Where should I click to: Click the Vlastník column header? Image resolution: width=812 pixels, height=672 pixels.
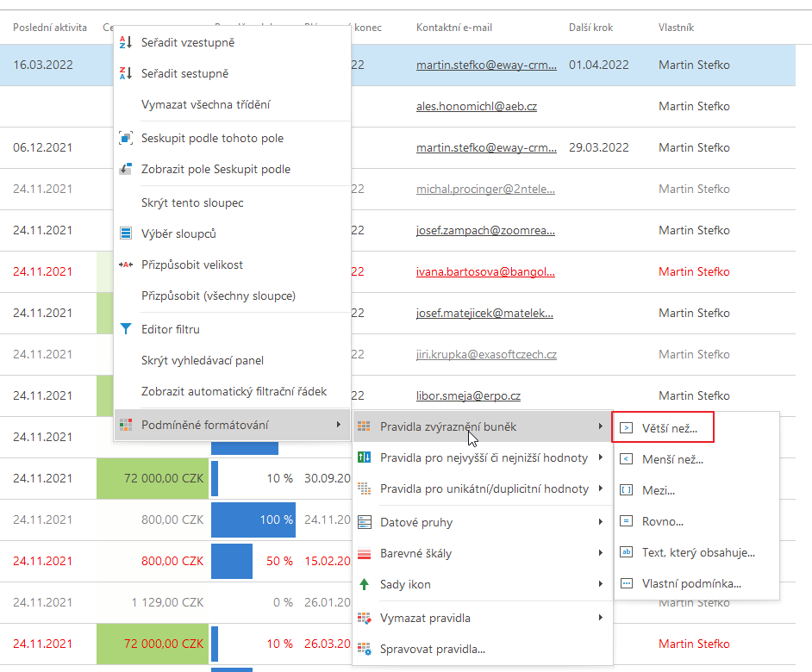(676, 28)
